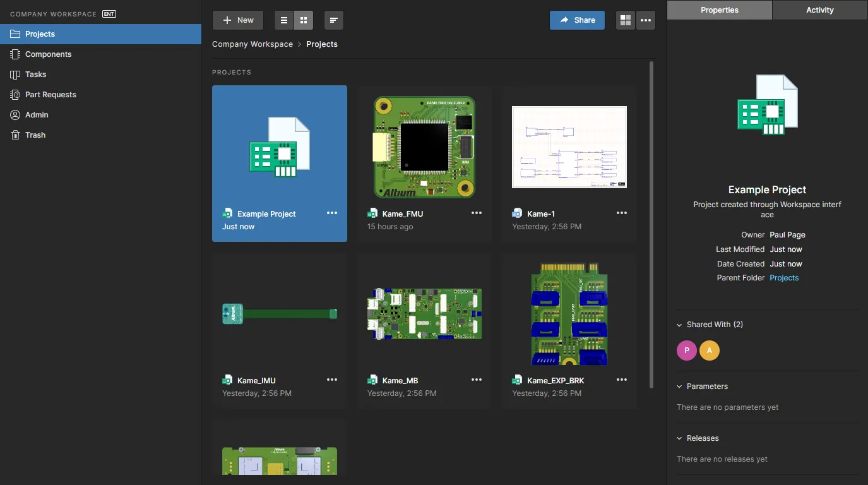Open Projects in the sidebar

coord(100,34)
